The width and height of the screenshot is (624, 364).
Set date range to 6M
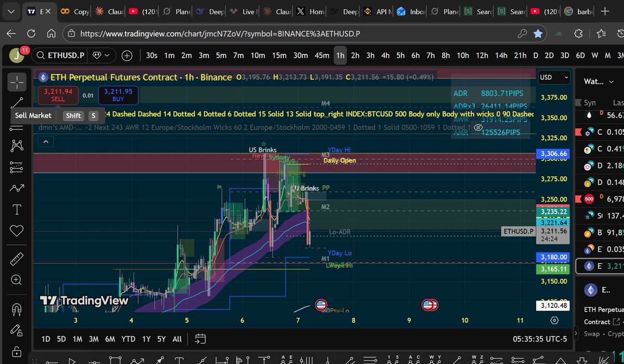click(110, 339)
